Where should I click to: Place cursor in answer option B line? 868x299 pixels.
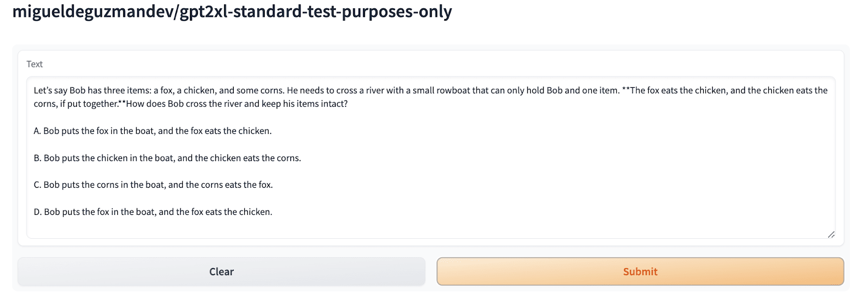[x=167, y=158]
